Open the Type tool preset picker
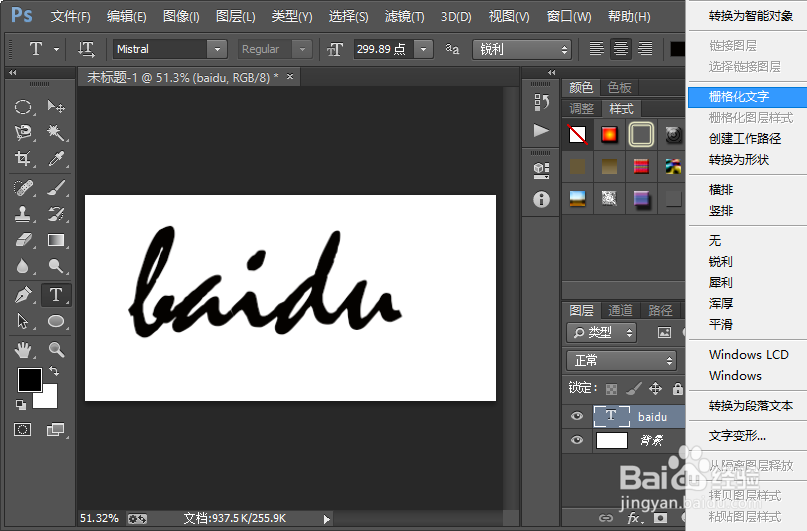The width and height of the screenshot is (807, 531). (56, 49)
